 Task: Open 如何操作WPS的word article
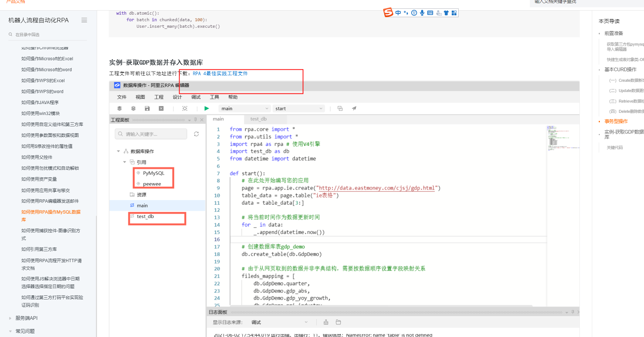point(42,91)
